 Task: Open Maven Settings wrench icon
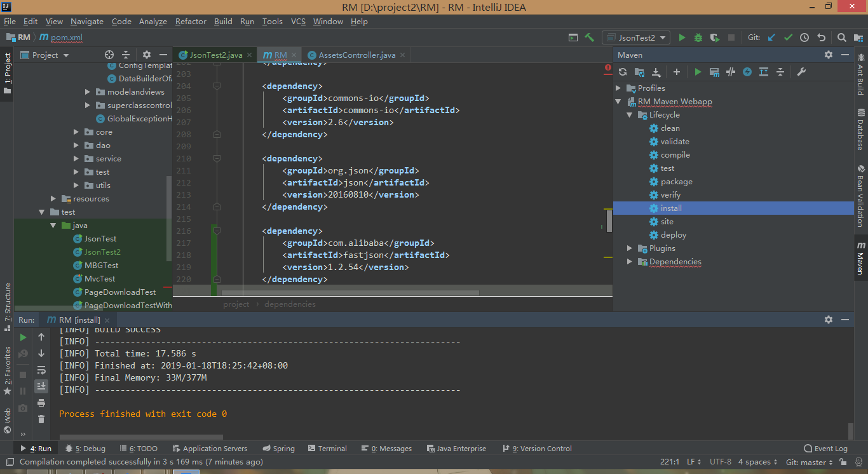(x=801, y=72)
